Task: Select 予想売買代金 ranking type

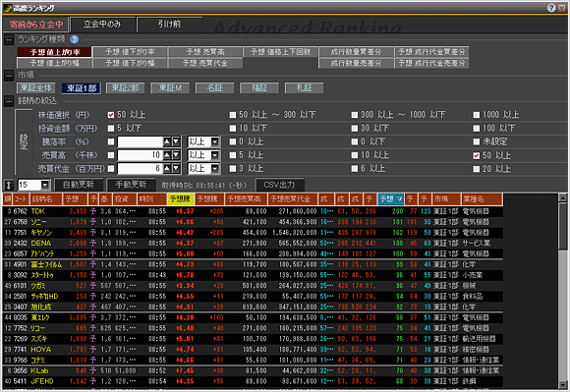Action: [x=205, y=63]
